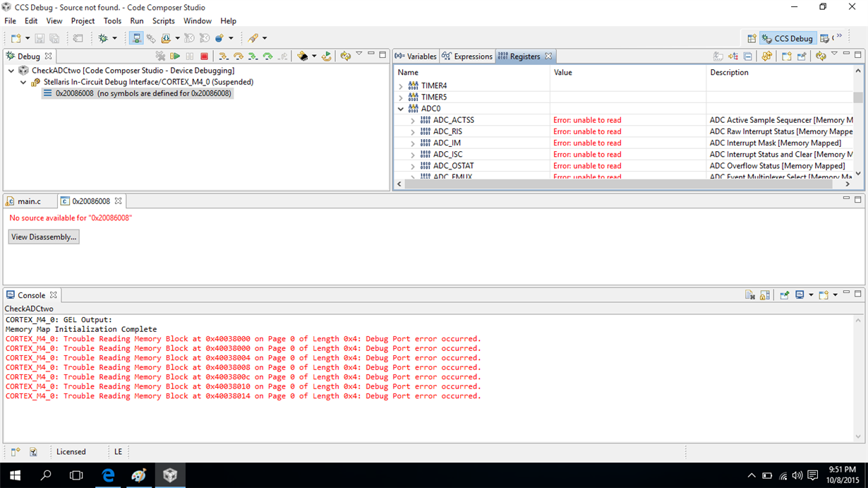Click the Pin to Debug Context icon in Registers
Viewport: 868px width, 488px height.
(802, 56)
